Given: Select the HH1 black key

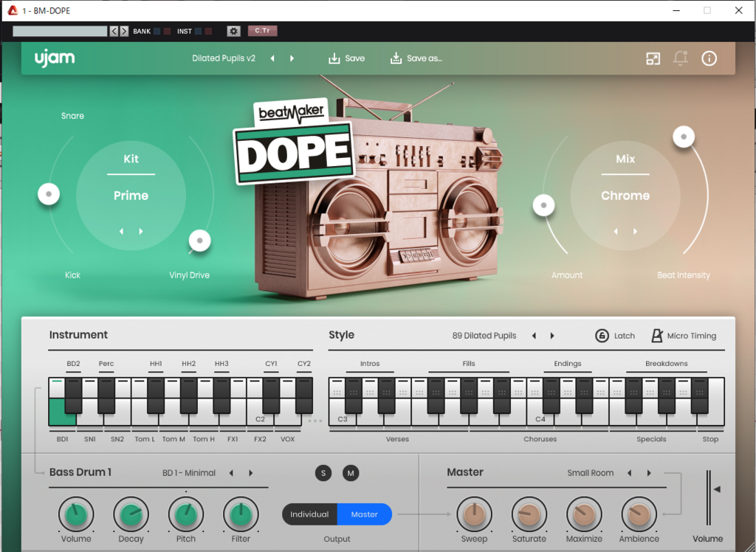Looking at the screenshot, I should 156,396.
